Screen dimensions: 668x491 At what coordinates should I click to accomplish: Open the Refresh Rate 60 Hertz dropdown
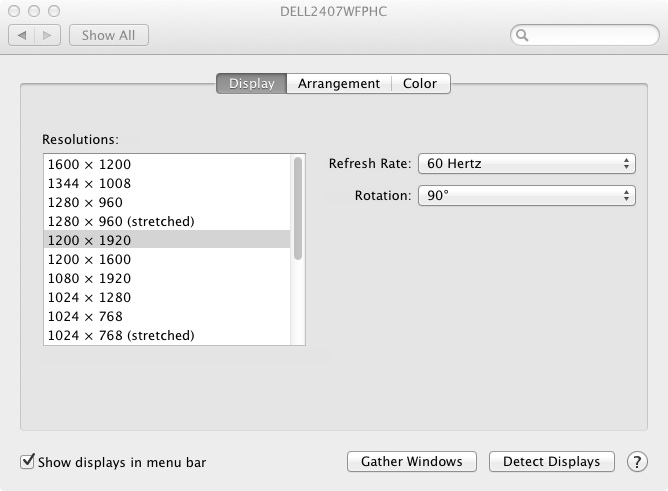(527, 164)
